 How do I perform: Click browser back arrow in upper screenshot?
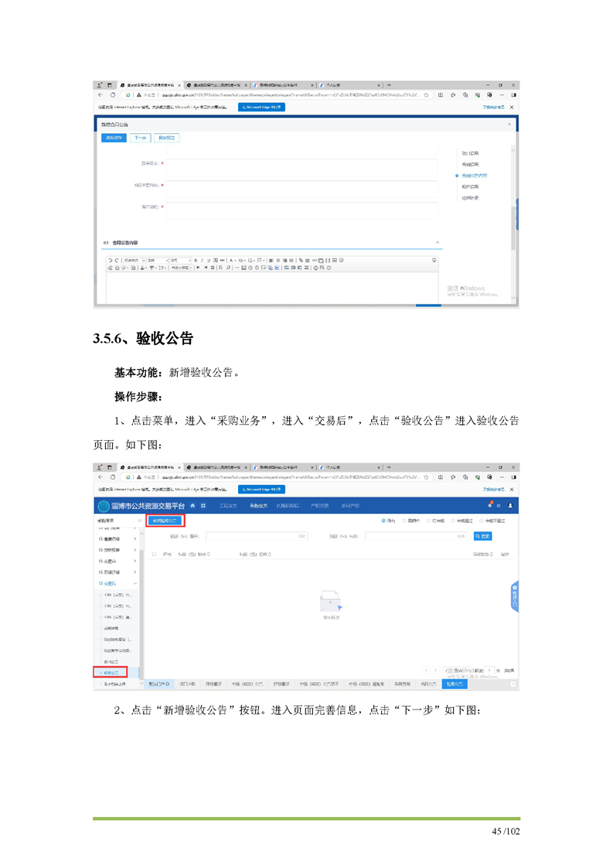[100, 95]
